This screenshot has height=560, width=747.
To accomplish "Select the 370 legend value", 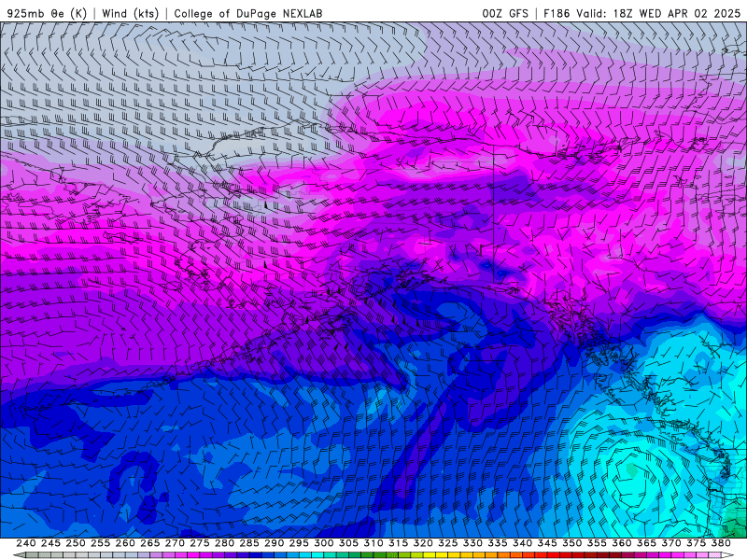I will 671,543.
